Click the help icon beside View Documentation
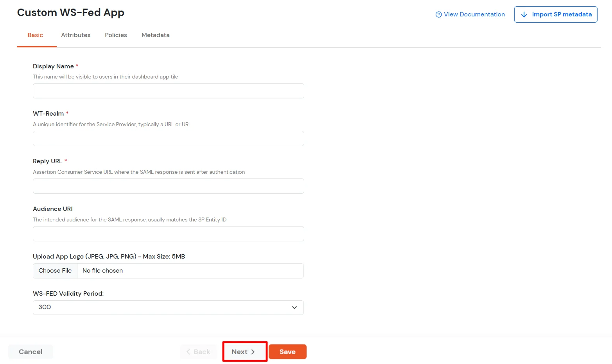This screenshot has height=364, width=612. (x=438, y=14)
